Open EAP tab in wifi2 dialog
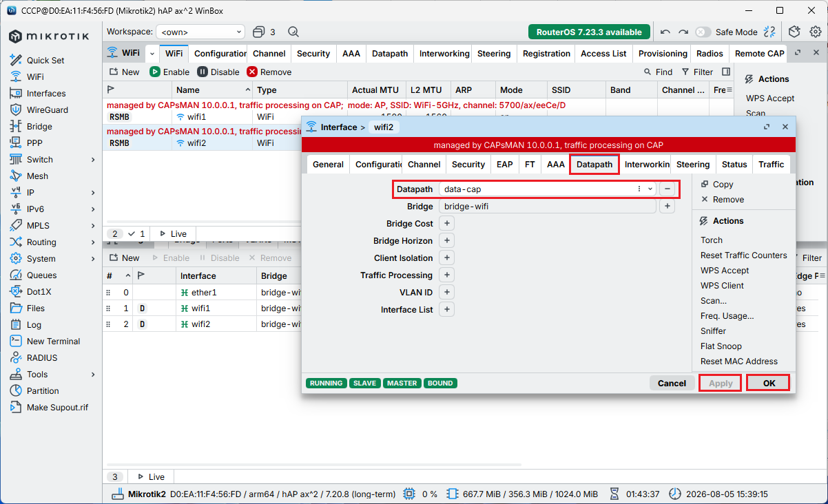This screenshot has width=828, height=504. click(x=504, y=164)
